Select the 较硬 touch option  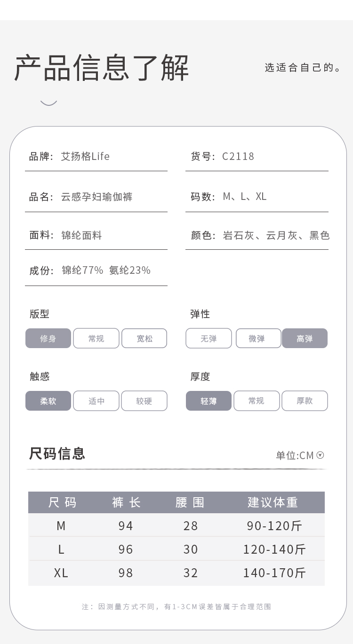pos(144,401)
